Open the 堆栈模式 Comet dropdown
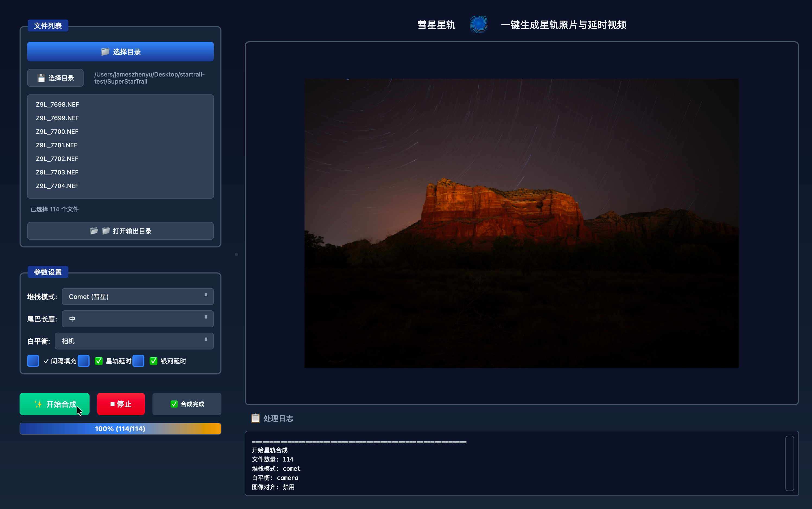This screenshot has height=509, width=812. 137,297
